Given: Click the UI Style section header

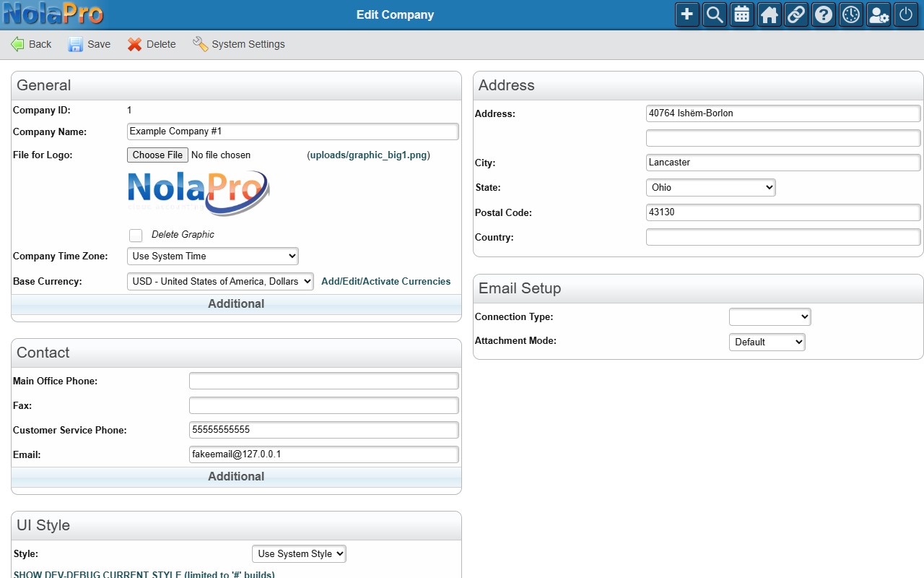Looking at the screenshot, I should coord(236,525).
